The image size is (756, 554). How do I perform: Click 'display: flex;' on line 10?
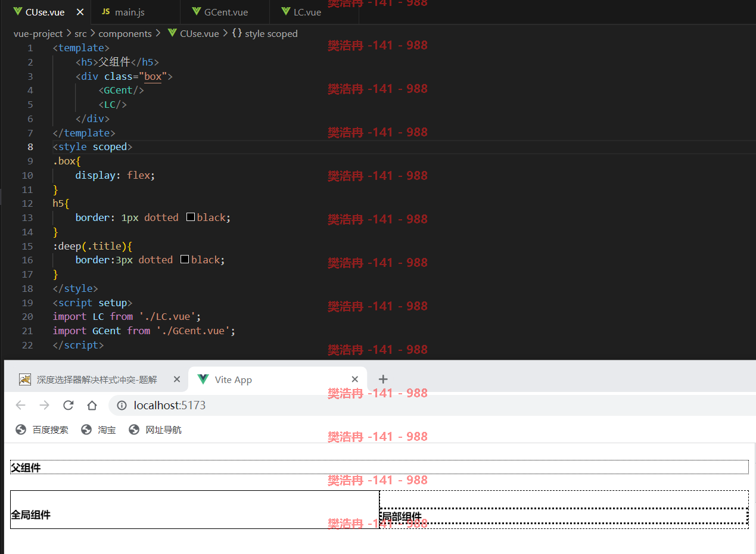[x=115, y=175]
